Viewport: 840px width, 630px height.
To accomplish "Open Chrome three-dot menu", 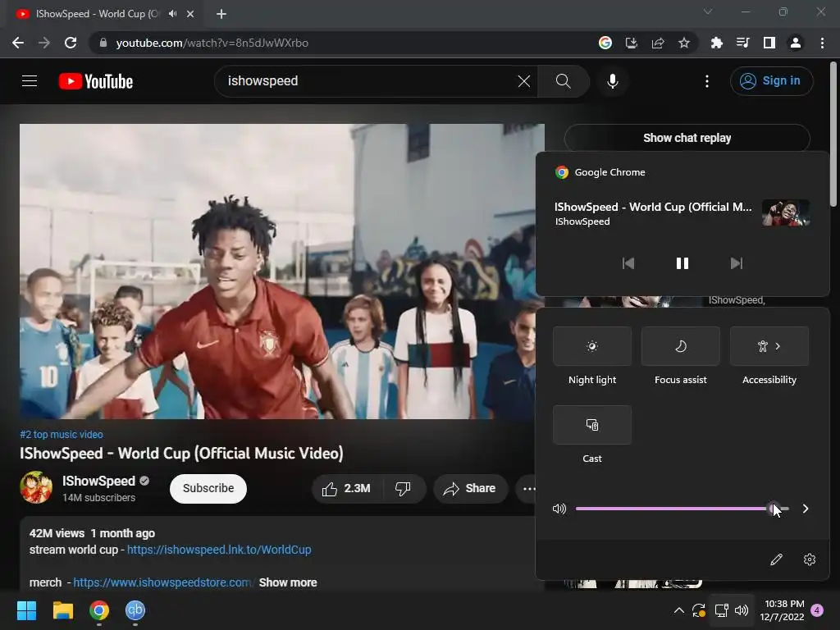I will [x=822, y=43].
